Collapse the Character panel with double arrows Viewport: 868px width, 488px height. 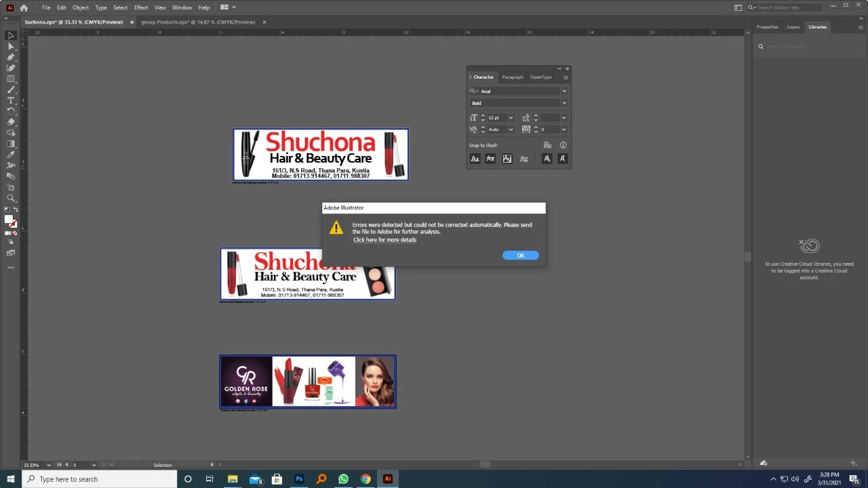coord(559,68)
